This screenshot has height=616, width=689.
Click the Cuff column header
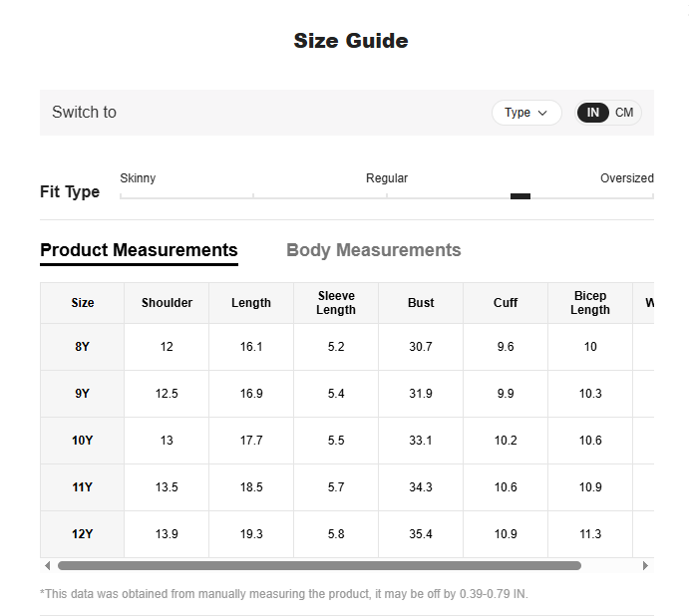(506, 303)
